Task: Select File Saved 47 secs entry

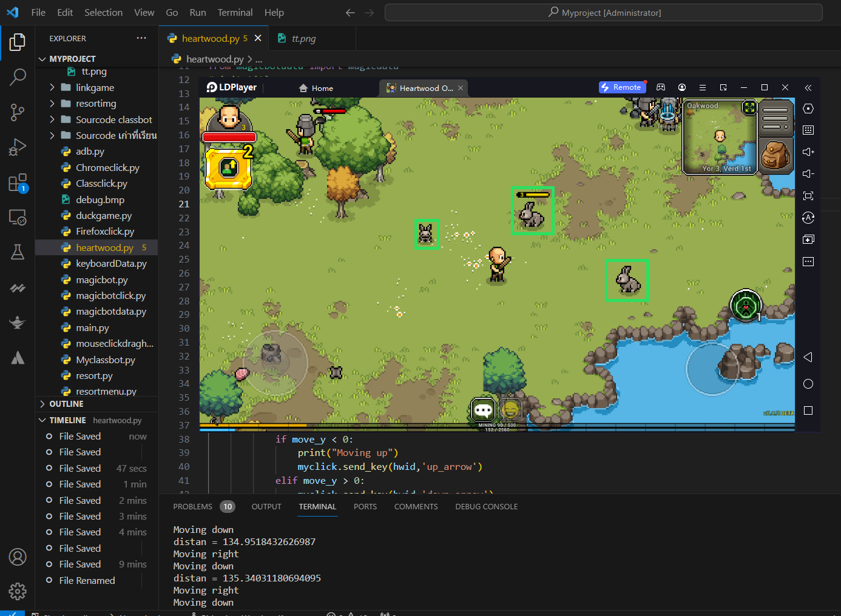Action: click(97, 468)
